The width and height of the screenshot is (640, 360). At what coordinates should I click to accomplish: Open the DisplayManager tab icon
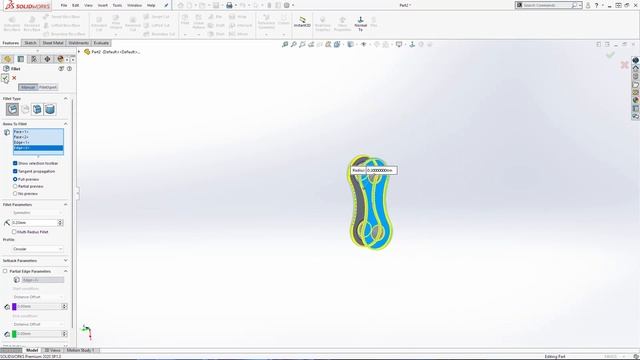[60, 59]
